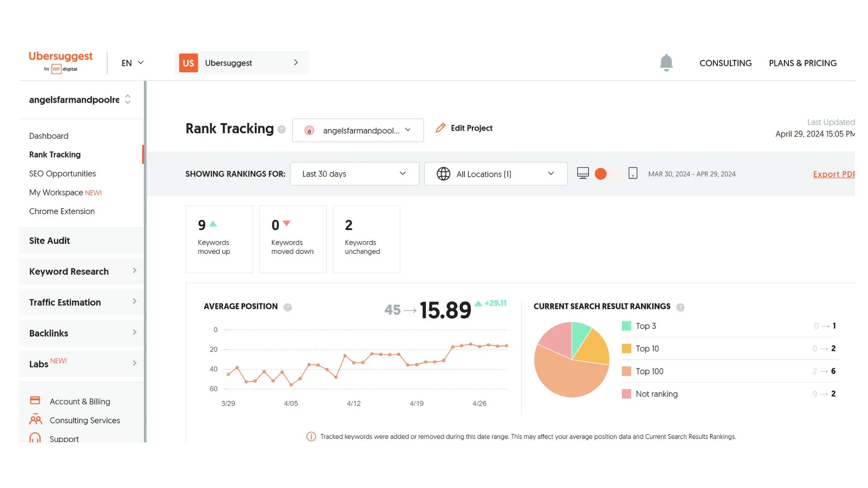The image size is (868, 488).
Task: Click the globe icon in the locations selector
Action: (x=443, y=174)
